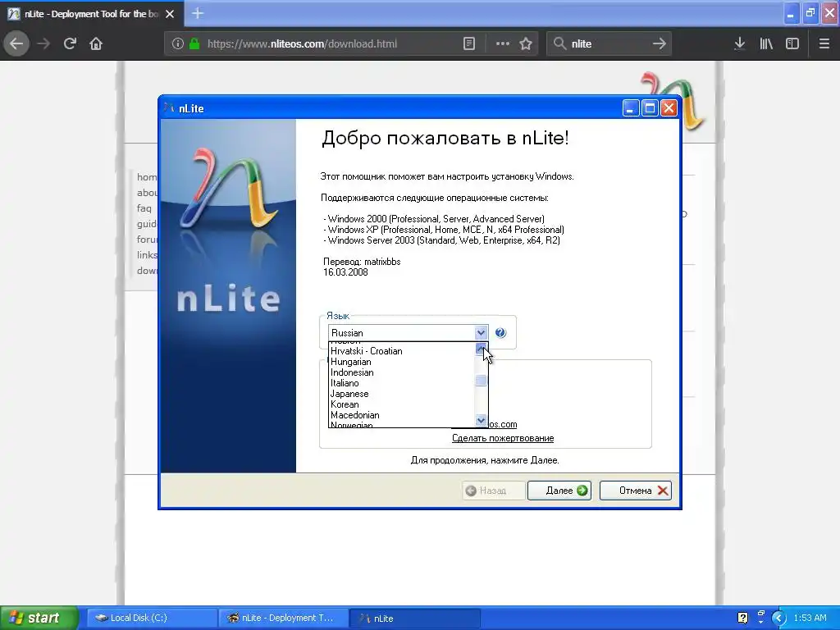This screenshot has width=840, height=630.
Task: Show site information icon in address bar
Action: pyautogui.click(x=178, y=44)
